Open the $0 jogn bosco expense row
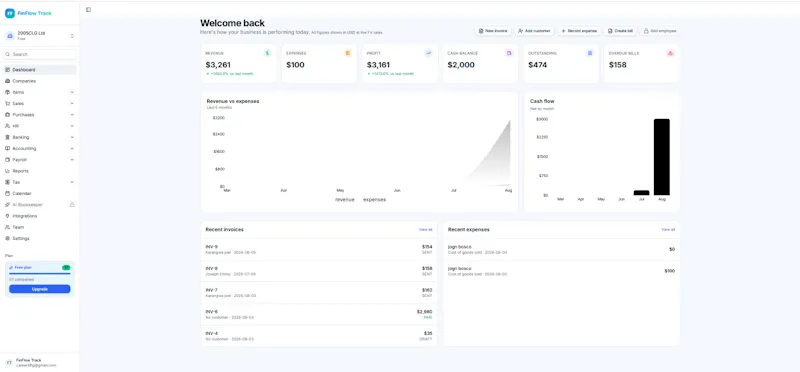The width and height of the screenshot is (800, 372). (561, 250)
